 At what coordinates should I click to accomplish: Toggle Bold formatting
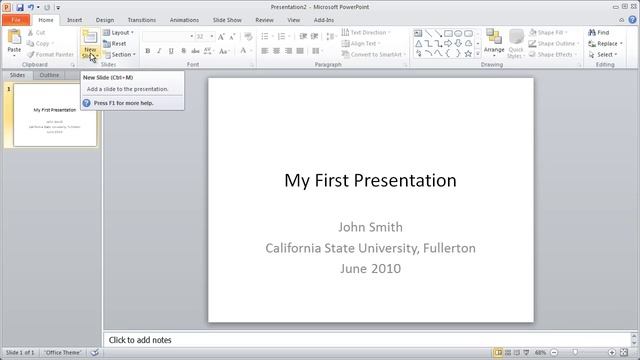pos(148,51)
